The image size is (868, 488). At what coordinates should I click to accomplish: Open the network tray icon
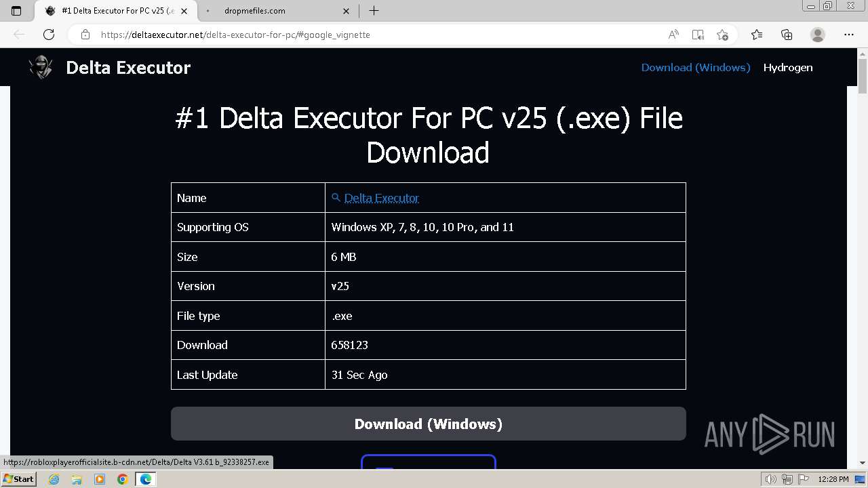point(787,479)
